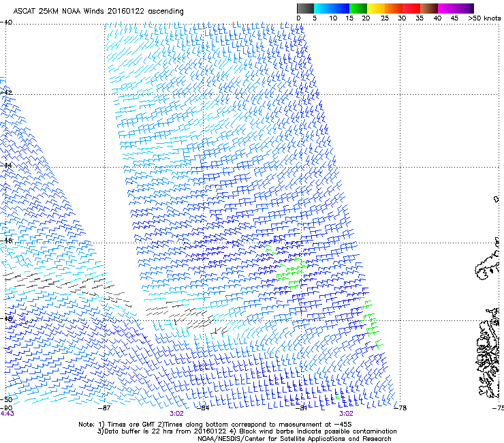The width and height of the screenshot is (504, 443).
Task: Click the coastline outline near -46 latitude
Action: pyautogui.click(x=487, y=259)
